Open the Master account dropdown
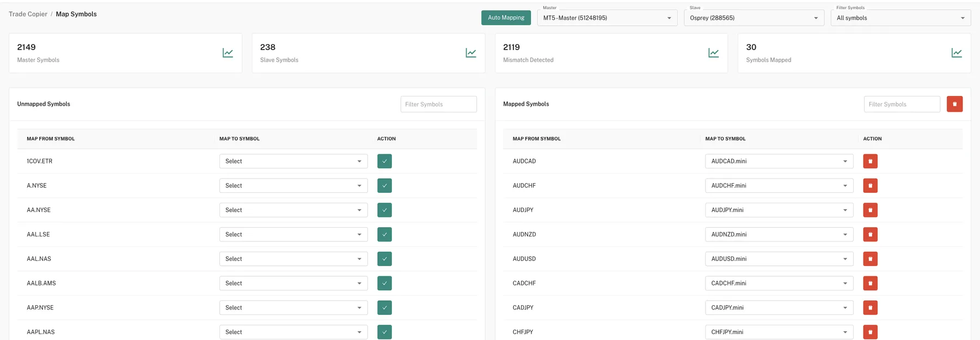Screen dimensions: 980x340 (x=607, y=18)
